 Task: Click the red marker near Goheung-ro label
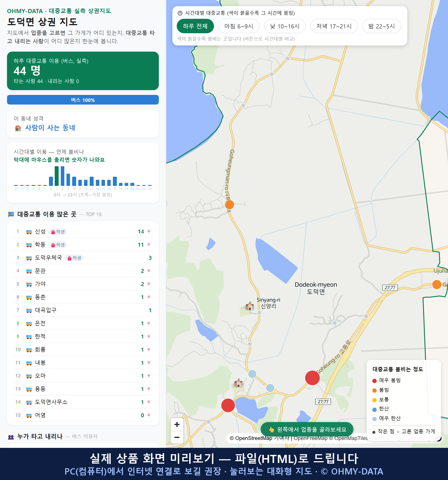click(x=312, y=378)
